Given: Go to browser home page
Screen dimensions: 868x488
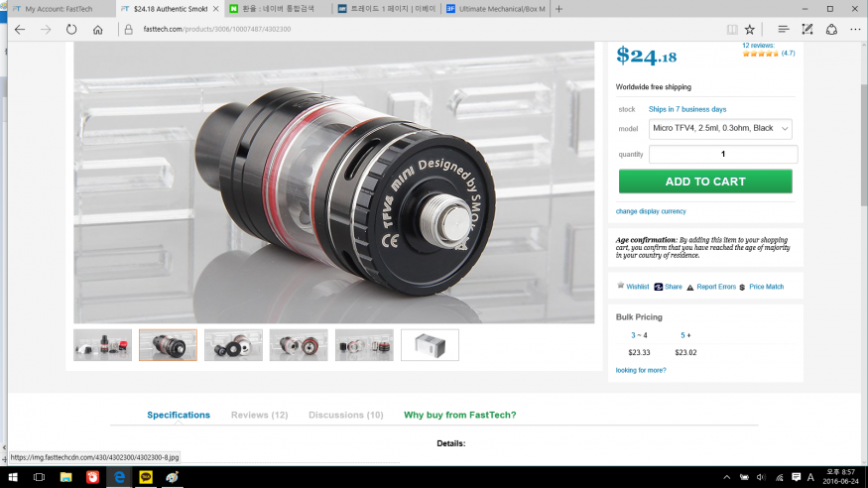Looking at the screenshot, I should 97,30.
